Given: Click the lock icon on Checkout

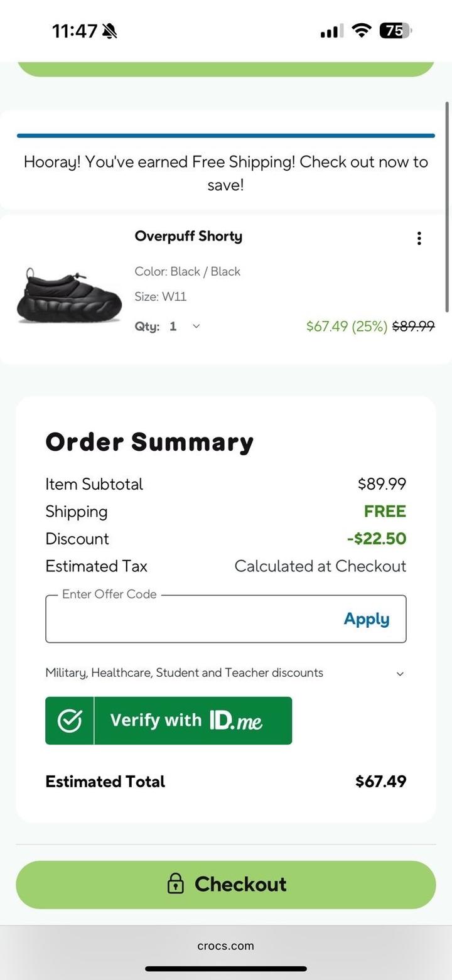Looking at the screenshot, I should click(175, 884).
